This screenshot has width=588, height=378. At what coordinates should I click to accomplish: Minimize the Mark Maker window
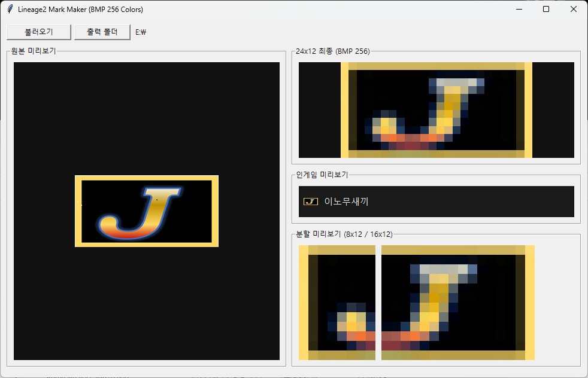pyautogui.click(x=519, y=9)
